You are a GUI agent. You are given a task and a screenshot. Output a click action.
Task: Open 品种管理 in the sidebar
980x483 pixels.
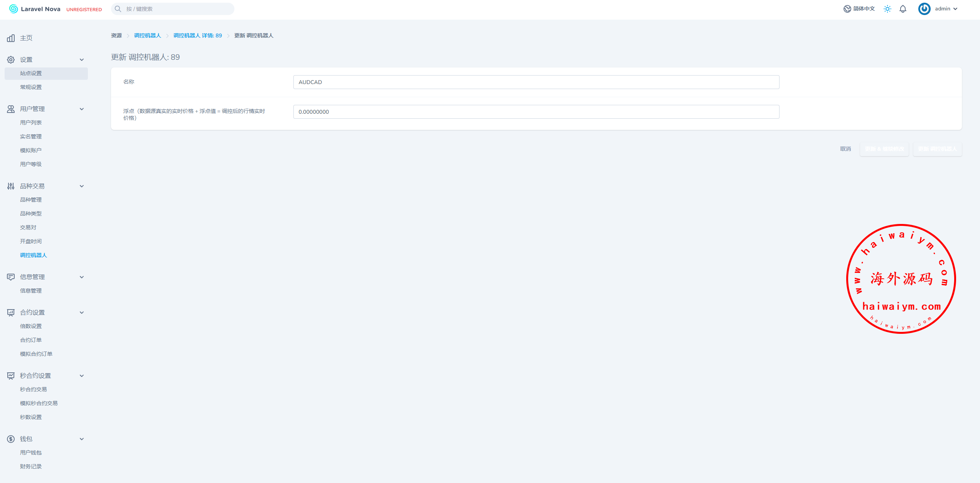pyautogui.click(x=31, y=200)
